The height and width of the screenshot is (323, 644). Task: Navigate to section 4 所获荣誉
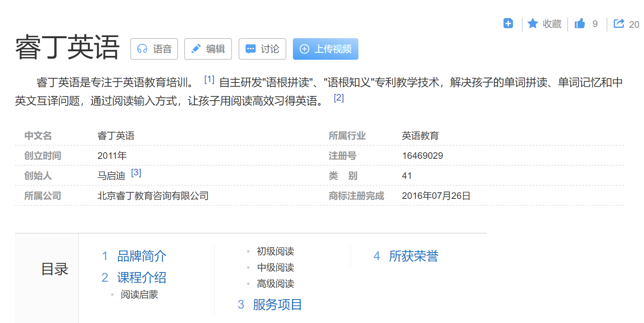414,256
